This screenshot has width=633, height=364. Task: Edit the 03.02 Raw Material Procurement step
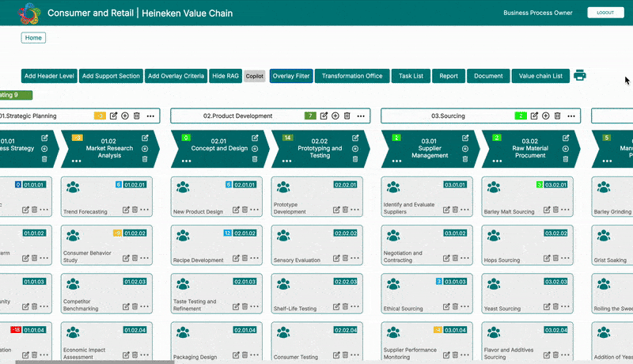click(566, 138)
